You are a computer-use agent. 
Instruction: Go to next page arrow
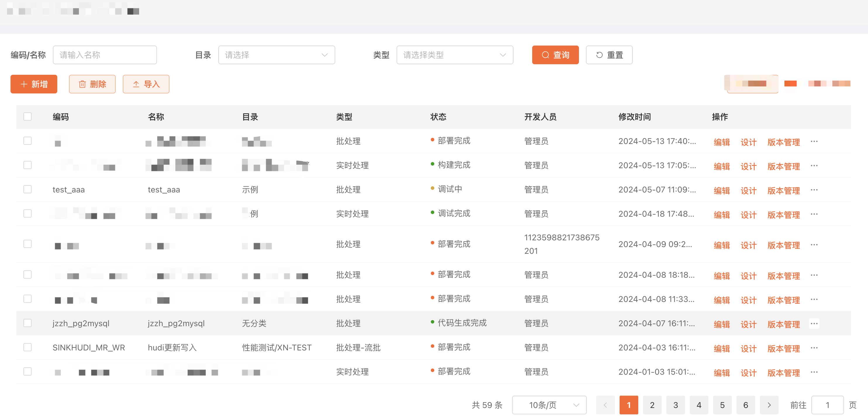pyautogui.click(x=769, y=405)
